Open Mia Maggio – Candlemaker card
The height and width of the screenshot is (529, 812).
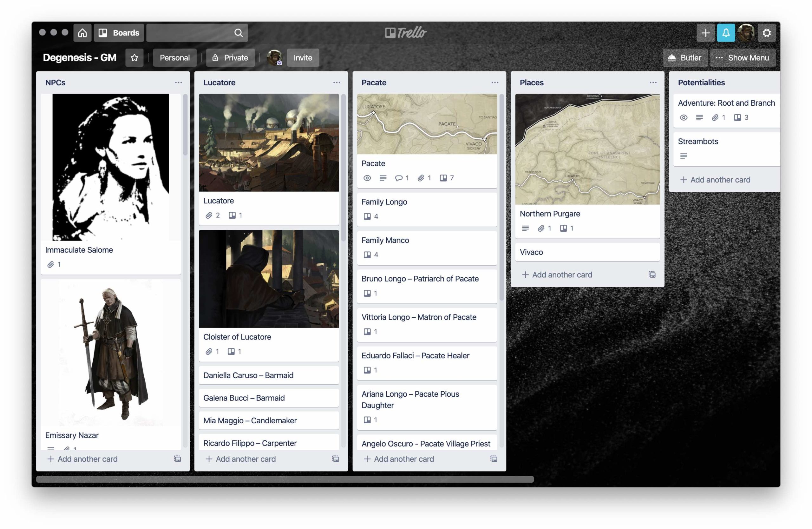point(269,420)
